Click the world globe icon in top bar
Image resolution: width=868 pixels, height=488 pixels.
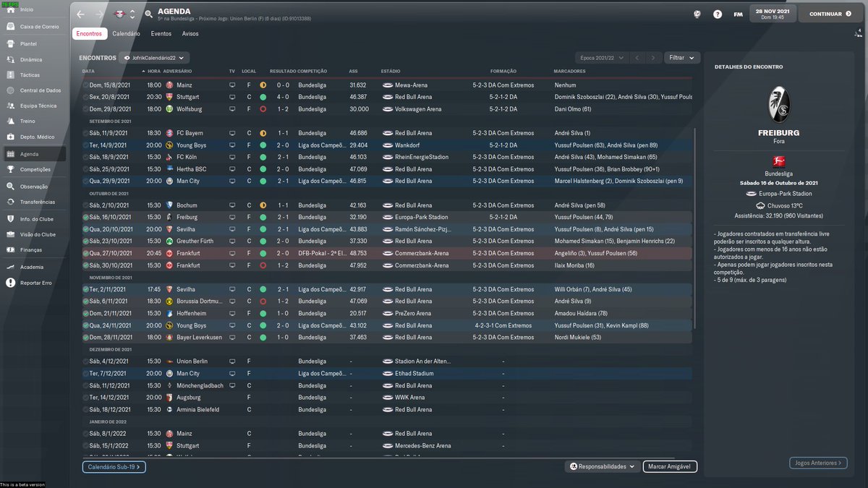click(697, 14)
